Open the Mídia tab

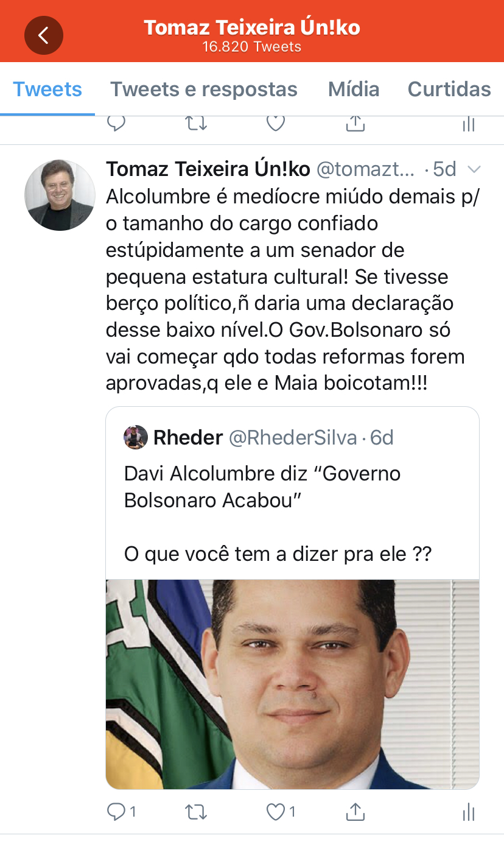click(354, 90)
